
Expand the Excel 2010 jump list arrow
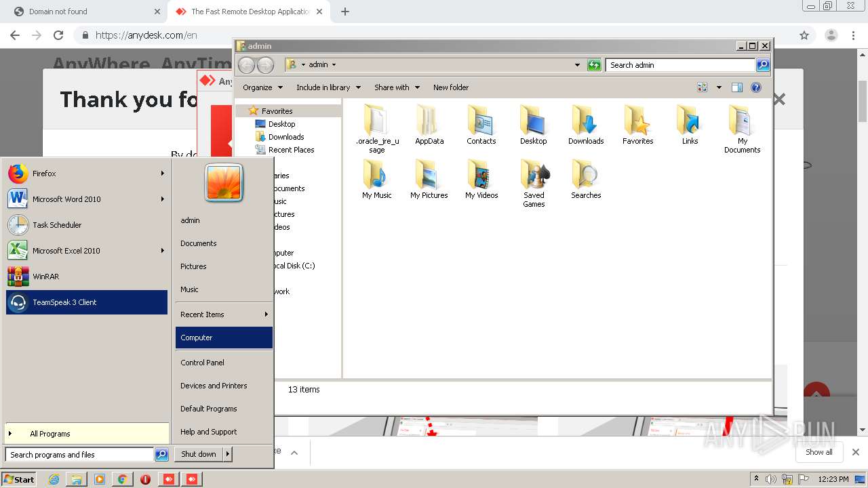(163, 251)
